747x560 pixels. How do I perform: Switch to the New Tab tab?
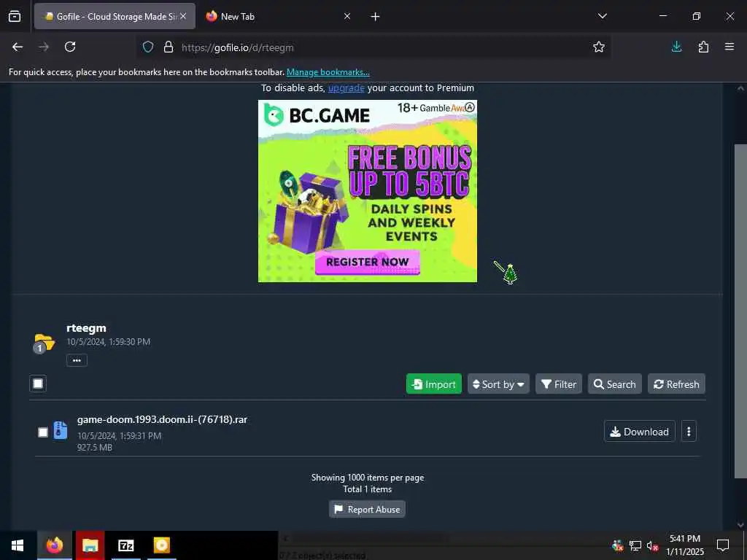(x=278, y=16)
